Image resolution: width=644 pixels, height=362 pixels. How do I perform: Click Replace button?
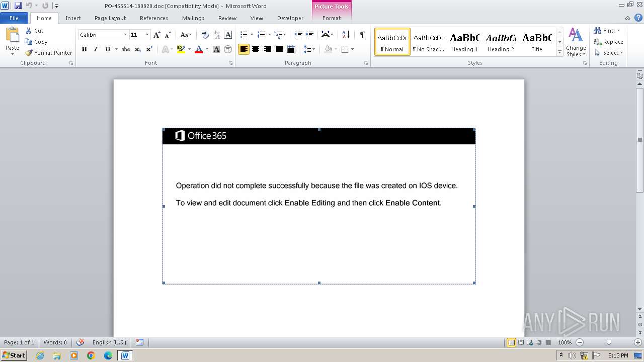(608, 42)
